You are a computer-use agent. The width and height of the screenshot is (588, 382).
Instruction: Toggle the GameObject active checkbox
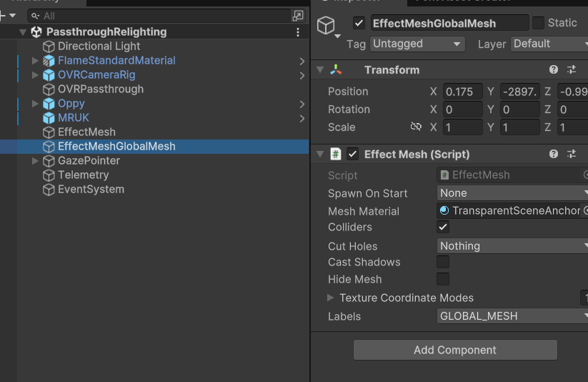[359, 23]
